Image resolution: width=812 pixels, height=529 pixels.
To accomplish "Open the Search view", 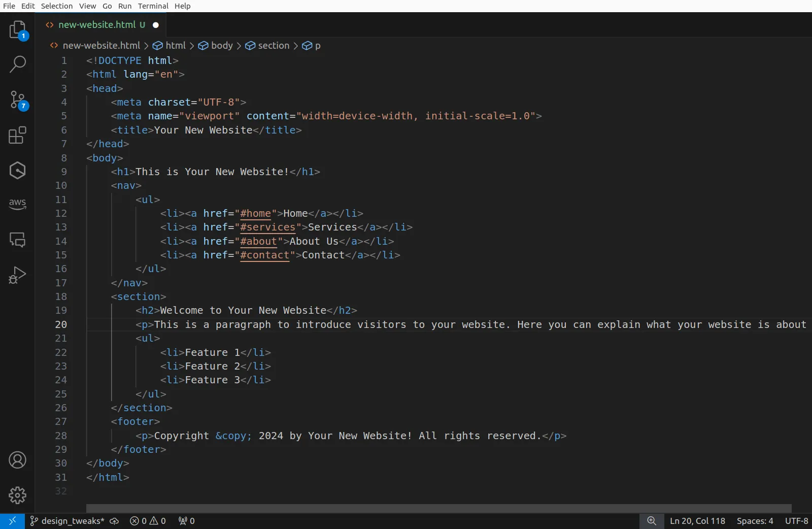I will click(18, 64).
